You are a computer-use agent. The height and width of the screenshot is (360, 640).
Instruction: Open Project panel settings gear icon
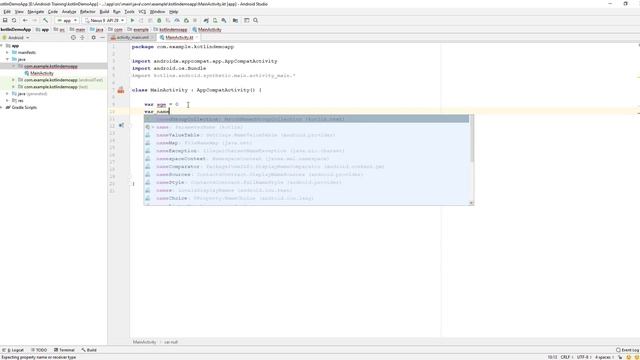coord(93,38)
